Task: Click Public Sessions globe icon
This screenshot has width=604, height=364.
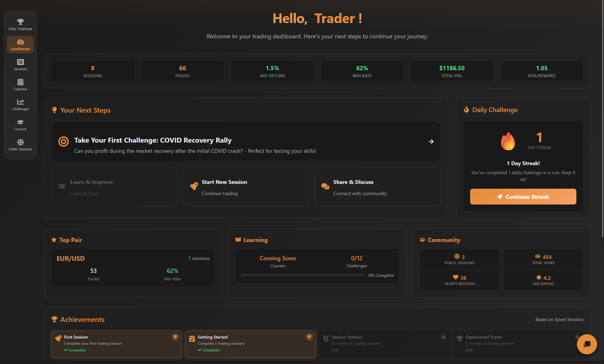Action: [x=20, y=142]
